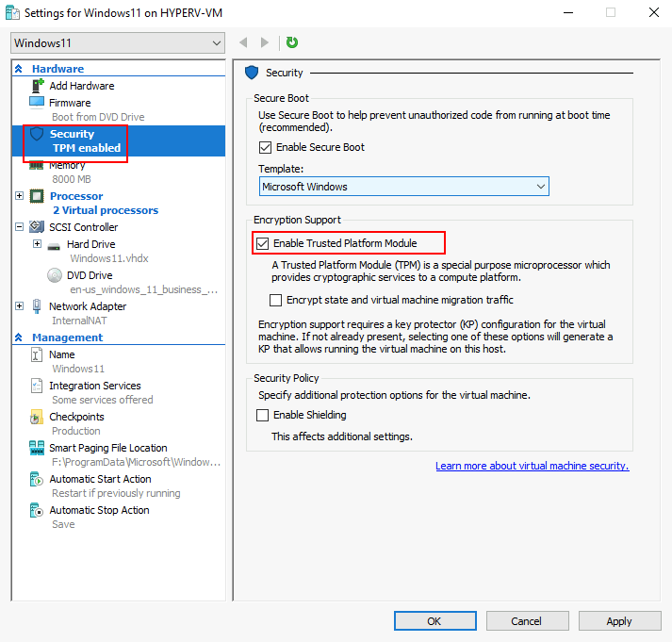Image resolution: width=672 pixels, height=642 pixels.
Task: Expand the Hard Drive node
Action: (x=38, y=244)
